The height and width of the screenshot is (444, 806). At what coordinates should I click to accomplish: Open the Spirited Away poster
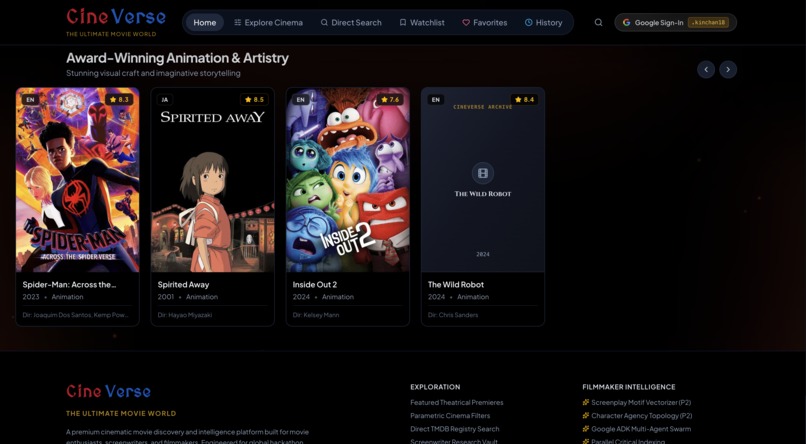(212, 180)
